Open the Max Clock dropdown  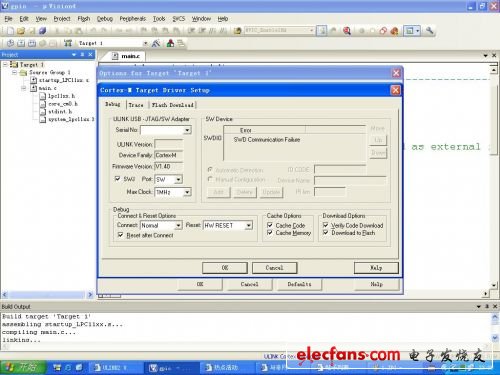(x=187, y=192)
